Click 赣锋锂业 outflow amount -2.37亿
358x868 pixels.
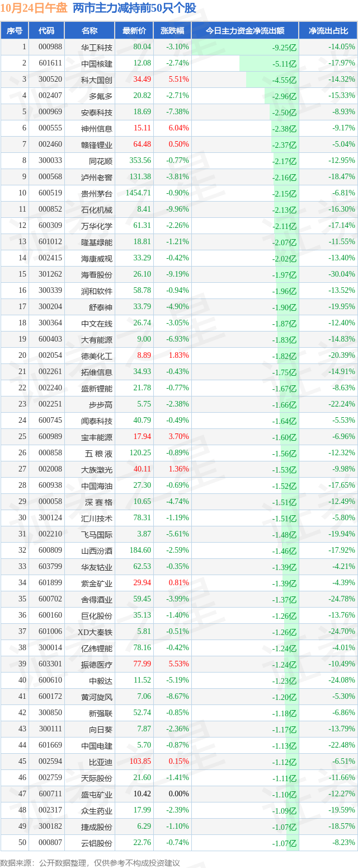coord(284,145)
